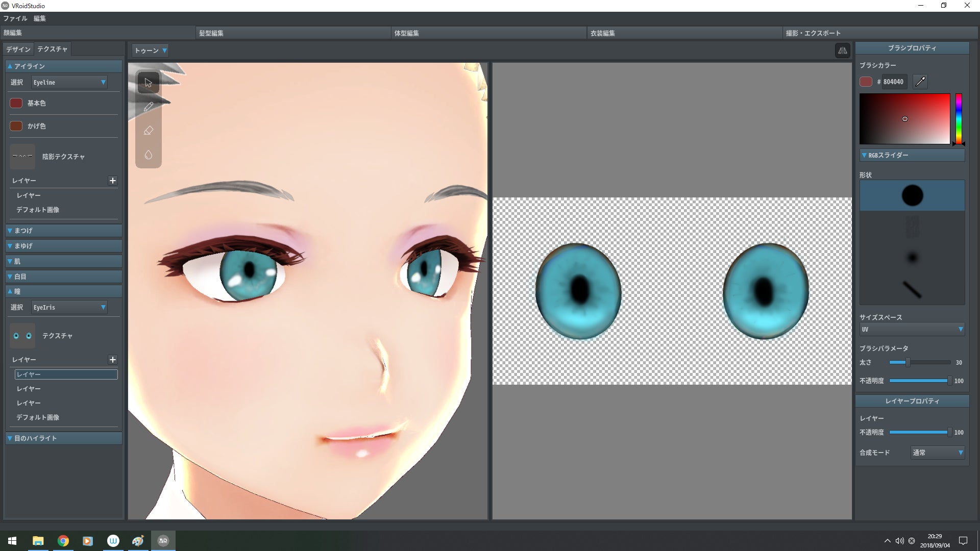Choose the soft blurred brush shape
Screen dimensions: 980x551
click(912, 258)
